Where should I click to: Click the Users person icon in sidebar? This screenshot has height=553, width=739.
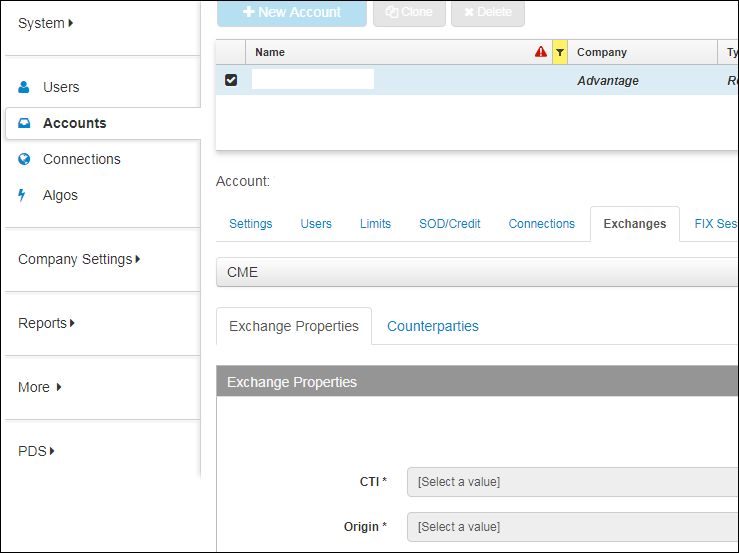tap(24, 87)
